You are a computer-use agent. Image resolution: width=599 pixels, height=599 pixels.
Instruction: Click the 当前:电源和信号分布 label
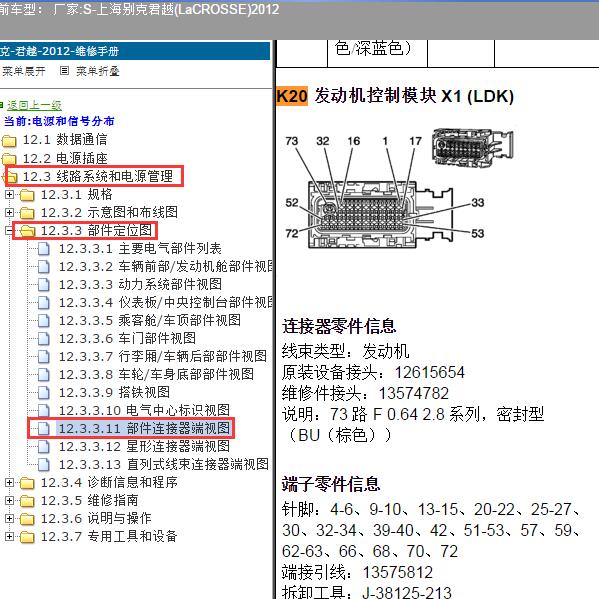point(59,121)
